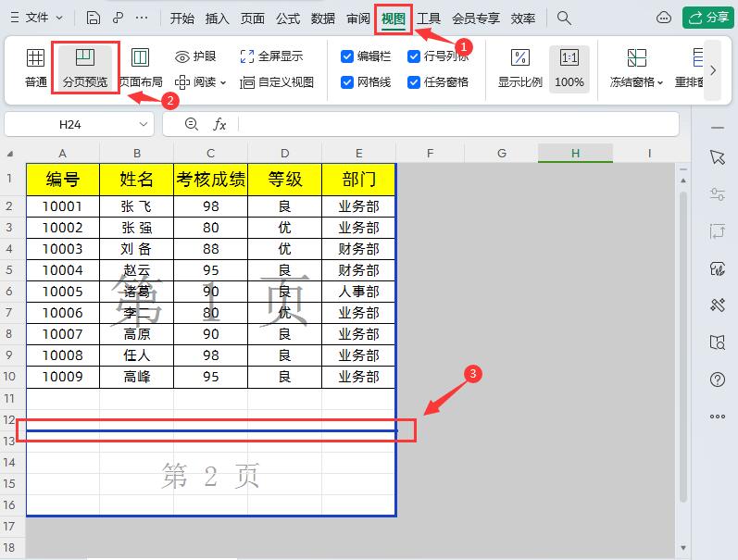The width and height of the screenshot is (738, 560).
Task: Click the fx insert function icon
Action: tap(219, 124)
